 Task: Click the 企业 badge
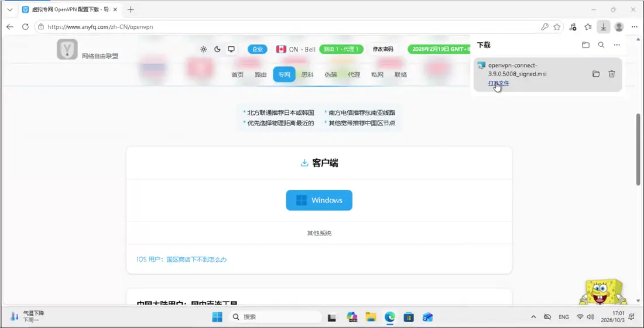[x=258, y=49]
